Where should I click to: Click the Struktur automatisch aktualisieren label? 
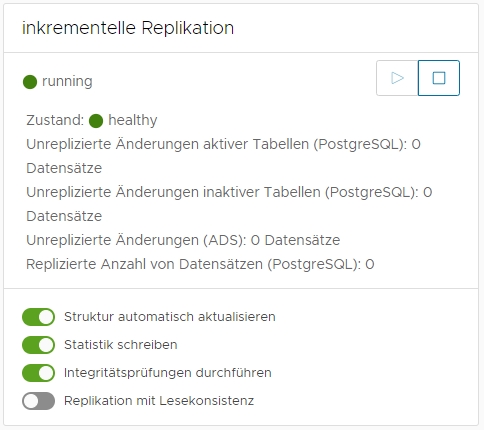click(x=170, y=317)
